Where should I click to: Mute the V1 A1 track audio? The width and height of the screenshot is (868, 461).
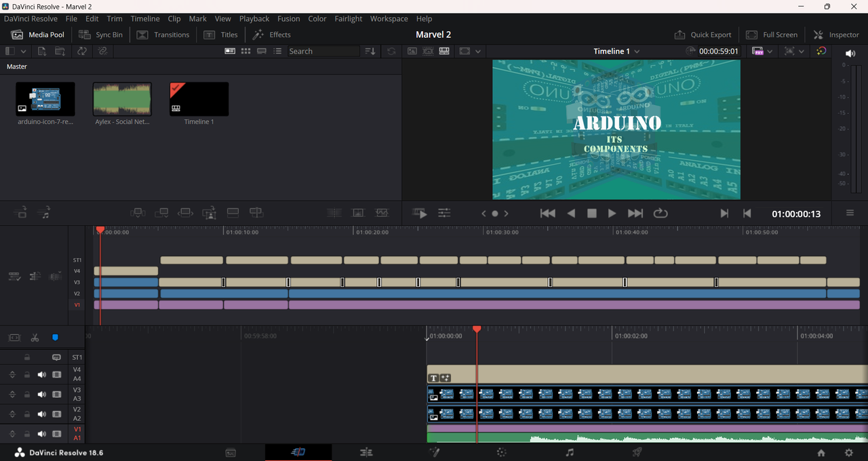click(x=42, y=433)
